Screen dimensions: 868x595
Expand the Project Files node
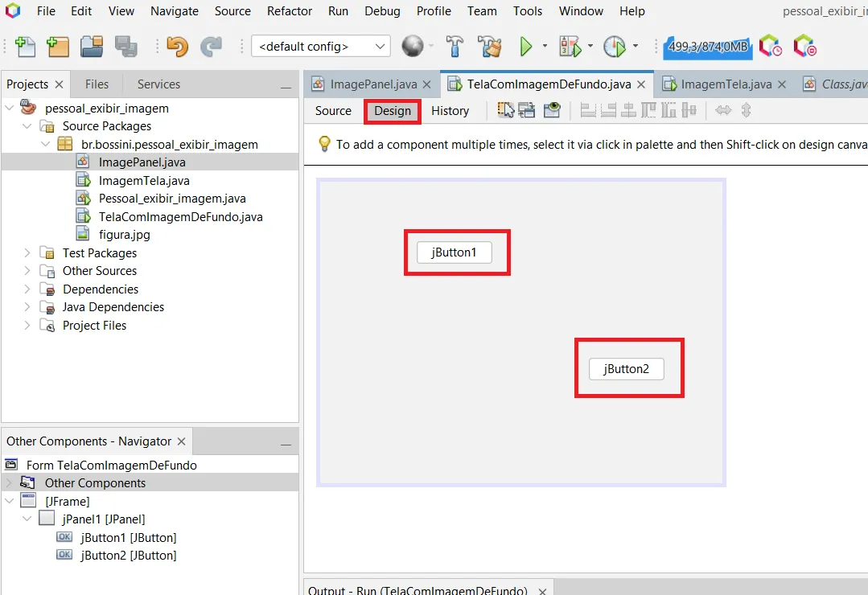27,326
